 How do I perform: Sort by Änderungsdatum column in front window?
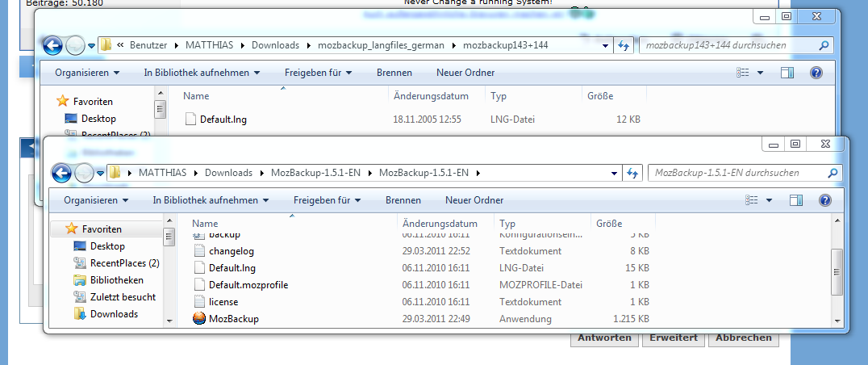click(440, 224)
